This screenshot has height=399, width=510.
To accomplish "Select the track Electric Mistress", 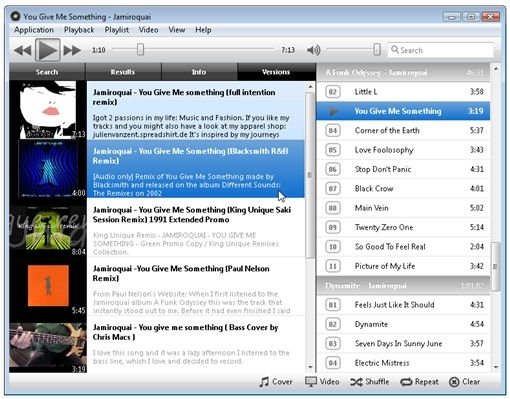I will coord(403,363).
